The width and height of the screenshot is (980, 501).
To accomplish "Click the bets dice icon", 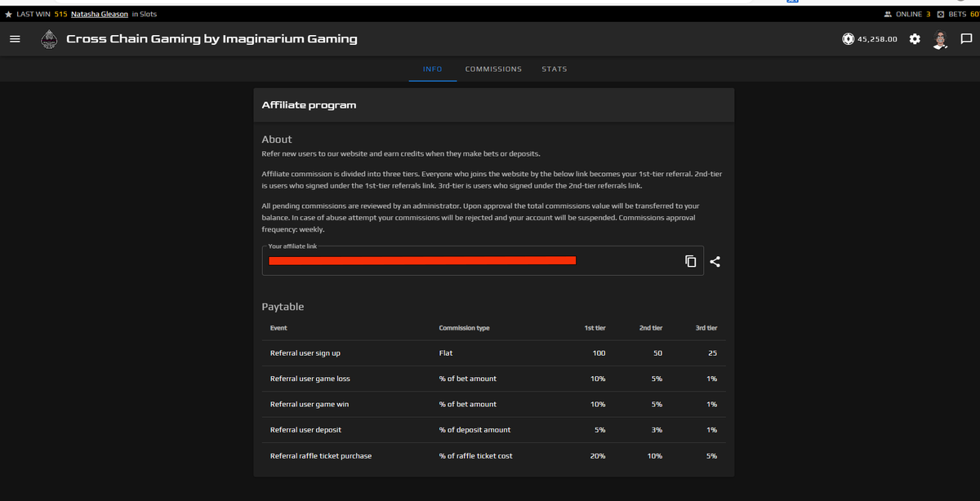I will (940, 14).
